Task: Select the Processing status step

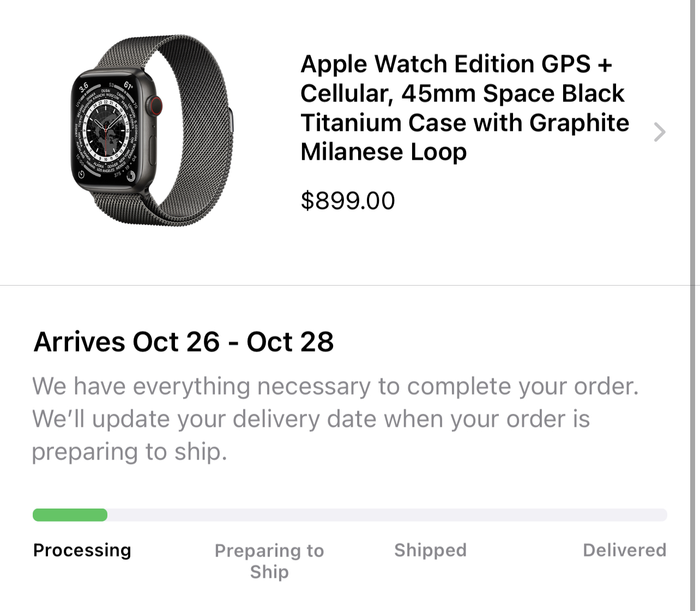Action: tap(82, 550)
